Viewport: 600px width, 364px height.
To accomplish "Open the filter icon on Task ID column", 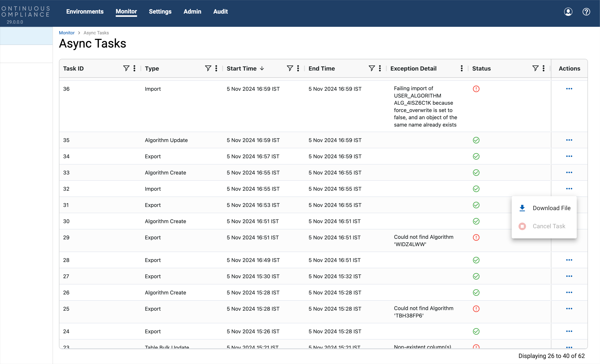I will pyautogui.click(x=126, y=68).
